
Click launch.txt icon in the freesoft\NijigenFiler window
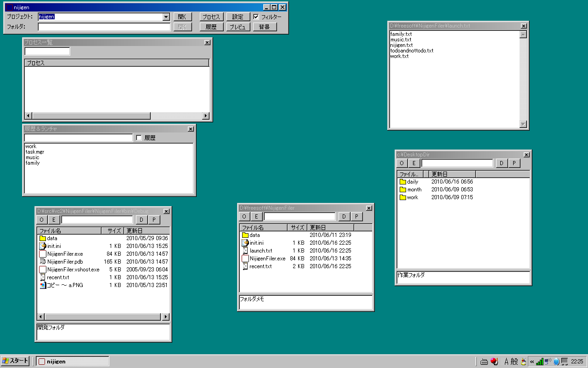(245, 251)
